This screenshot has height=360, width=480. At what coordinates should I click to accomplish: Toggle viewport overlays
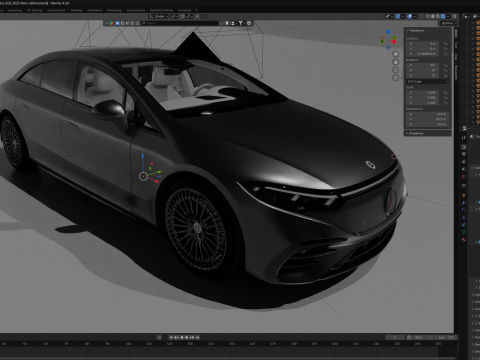tap(409, 16)
